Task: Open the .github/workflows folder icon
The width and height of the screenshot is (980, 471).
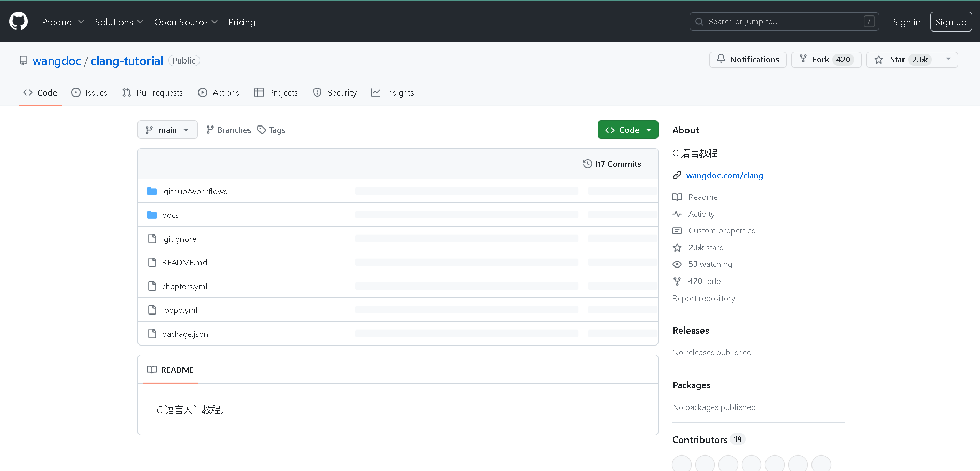Action: click(152, 191)
